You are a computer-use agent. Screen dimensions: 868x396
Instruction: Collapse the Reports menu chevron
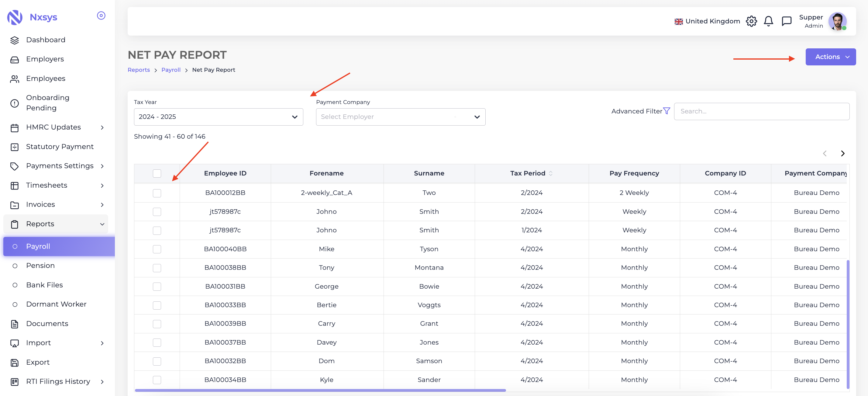pyautogui.click(x=102, y=224)
